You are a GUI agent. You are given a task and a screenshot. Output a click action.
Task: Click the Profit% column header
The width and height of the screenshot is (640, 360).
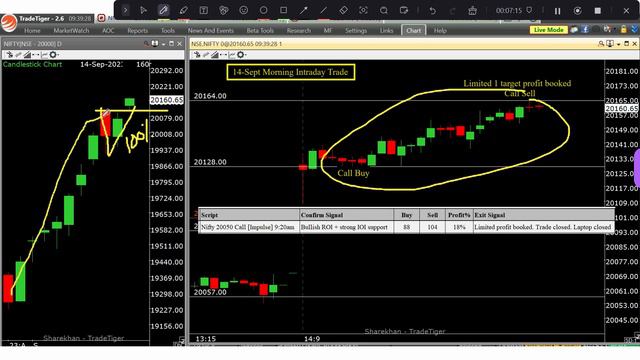(x=459, y=215)
